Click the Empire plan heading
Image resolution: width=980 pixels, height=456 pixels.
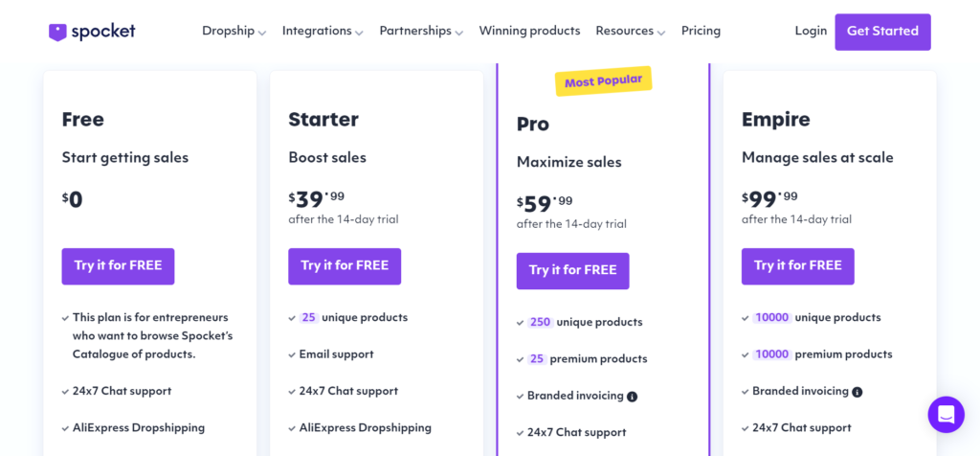(x=775, y=120)
